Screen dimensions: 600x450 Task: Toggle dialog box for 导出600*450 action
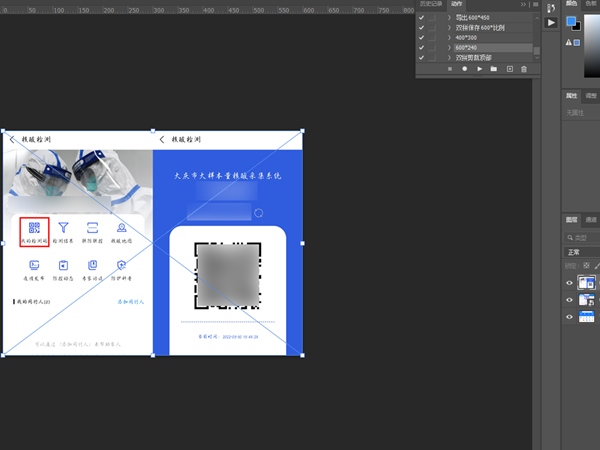pos(432,18)
